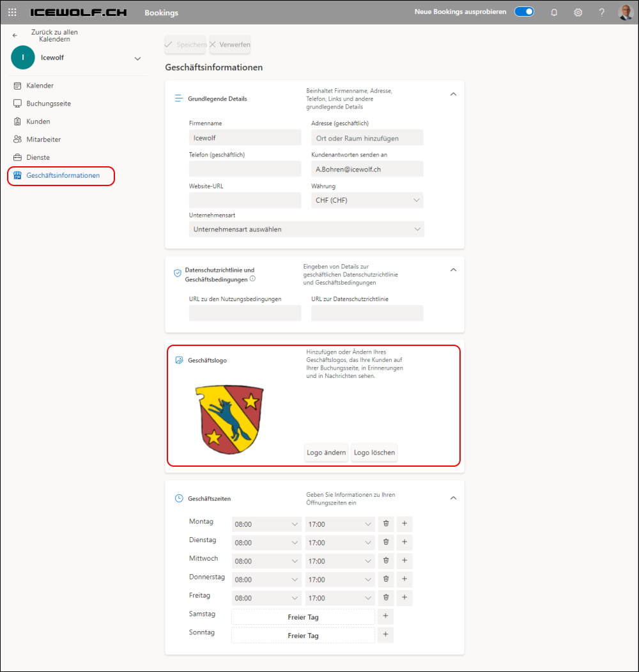
Task: Open Montag start time dropdown
Action: point(266,524)
